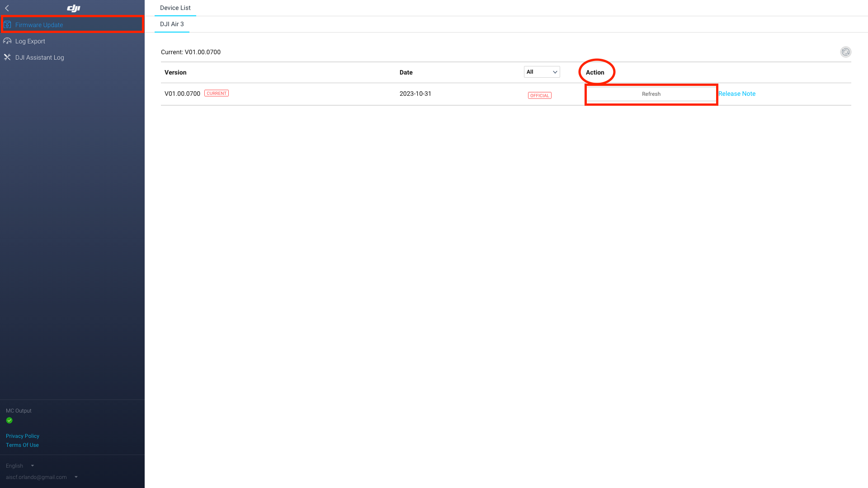Screen dimensions: 868x488
Task: Open the Release Note link
Action: pos(737,94)
